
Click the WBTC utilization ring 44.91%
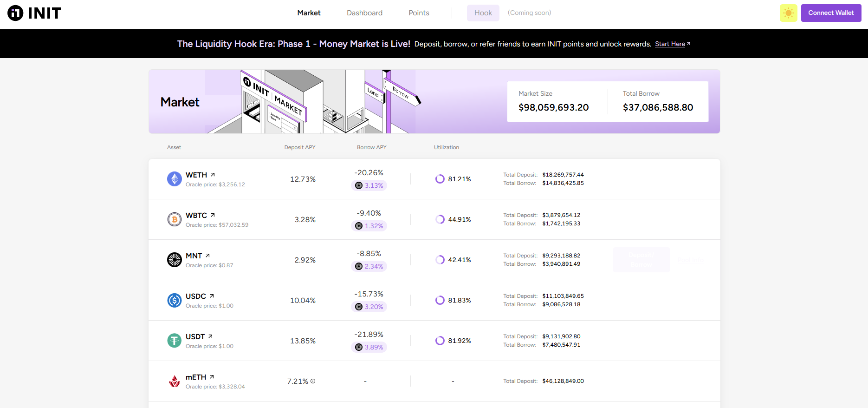click(x=440, y=219)
